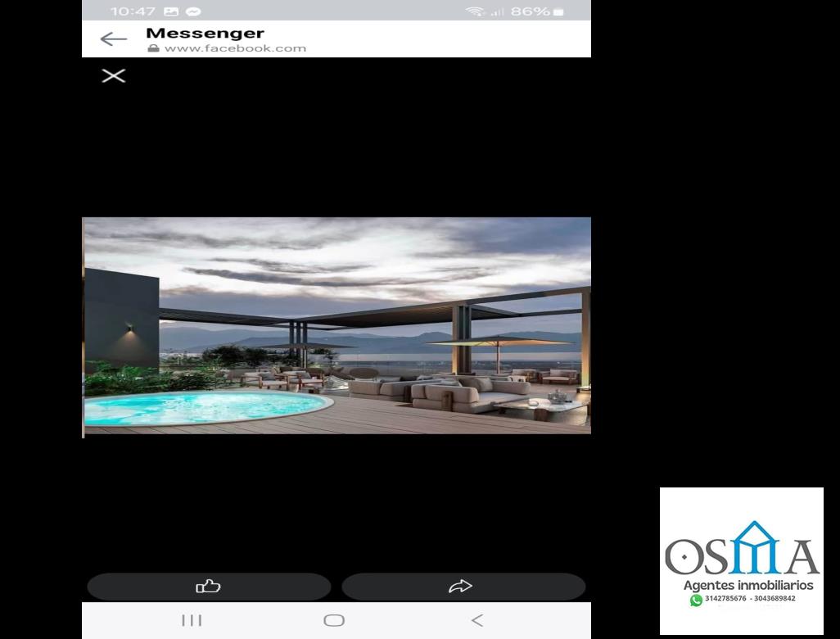Click the OSMA house logo
840x639 pixels.
point(742,547)
